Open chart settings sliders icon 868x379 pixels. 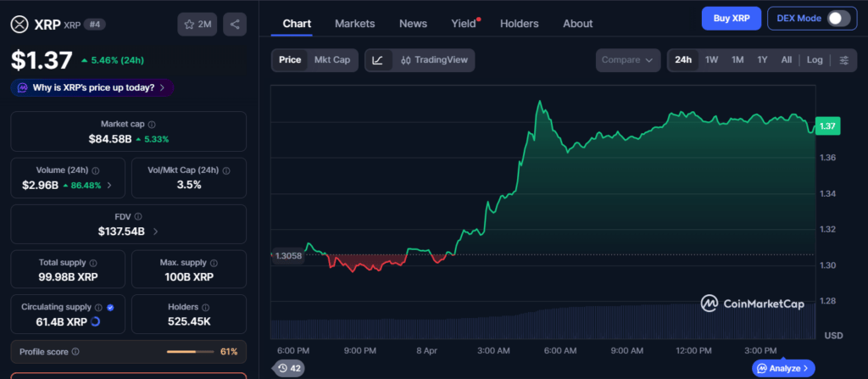(x=843, y=60)
